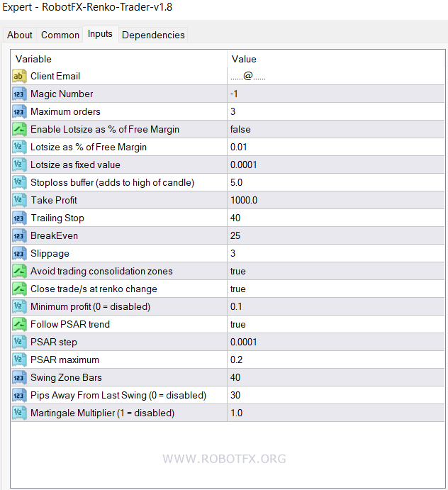Click the double icon beside Lotsize as % of Free Margin
Image resolution: width=448 pixels, height=490 pixels.
[x=19, y=147]
